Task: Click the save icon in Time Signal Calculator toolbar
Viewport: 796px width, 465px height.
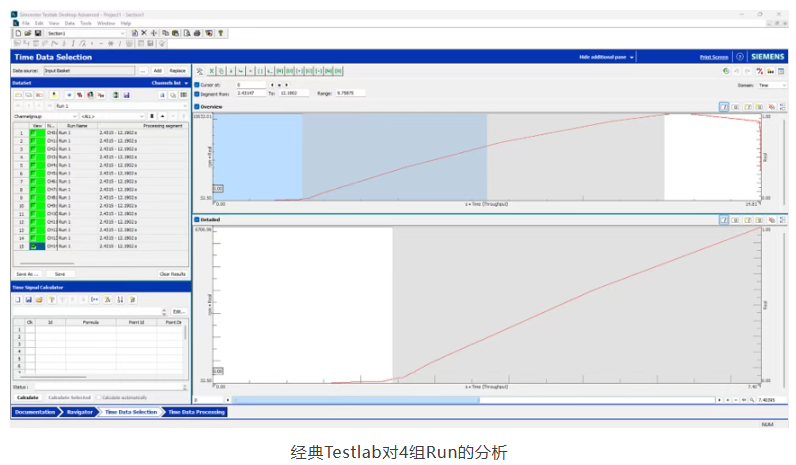Action: [x=28, y=300]
